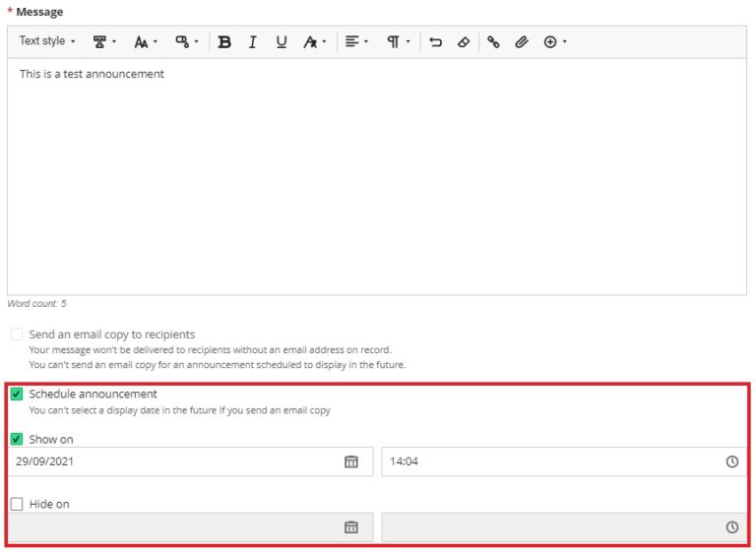
Task: Click the Show on date field 29/09/2021
Action: click(x=190, y=461)
